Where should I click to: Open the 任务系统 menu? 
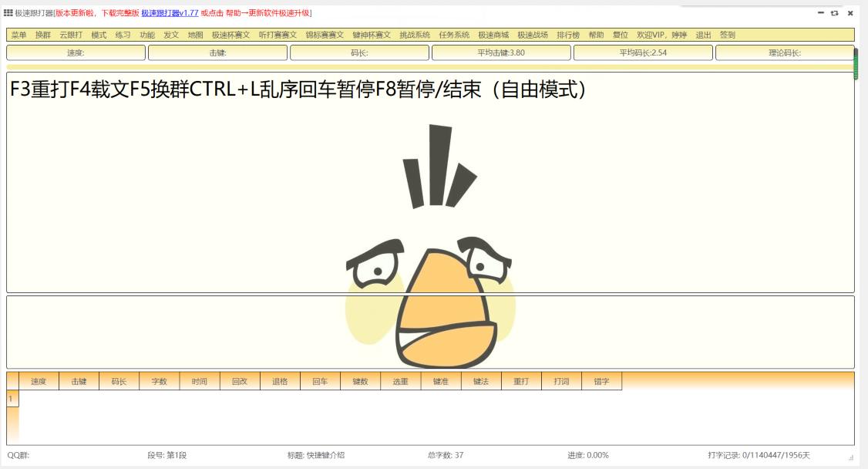(x=455, y=35)
